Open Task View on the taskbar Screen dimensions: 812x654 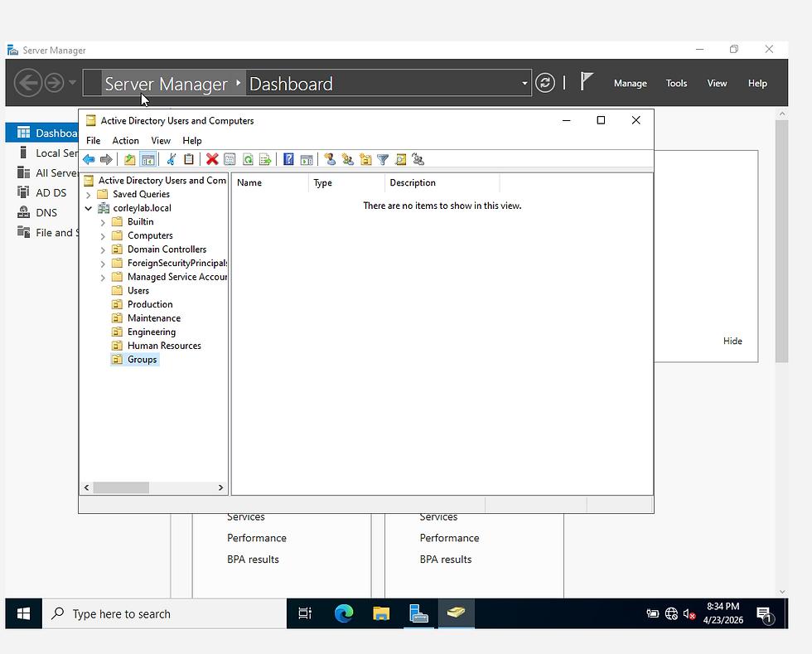click(305, 614)
